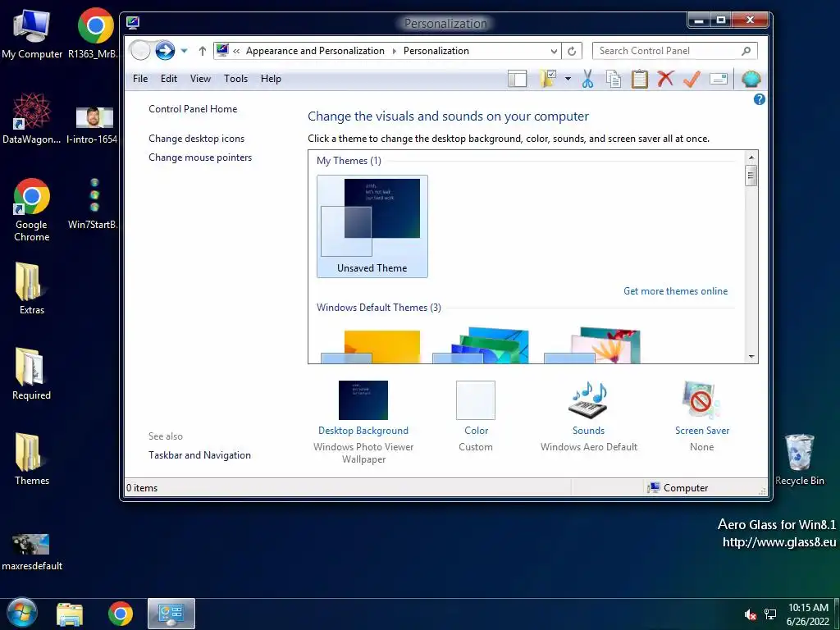Click the themes list scrollbar thumb
Image resolution: width=840 pixels, height=630 pixels.
point(751,176)
